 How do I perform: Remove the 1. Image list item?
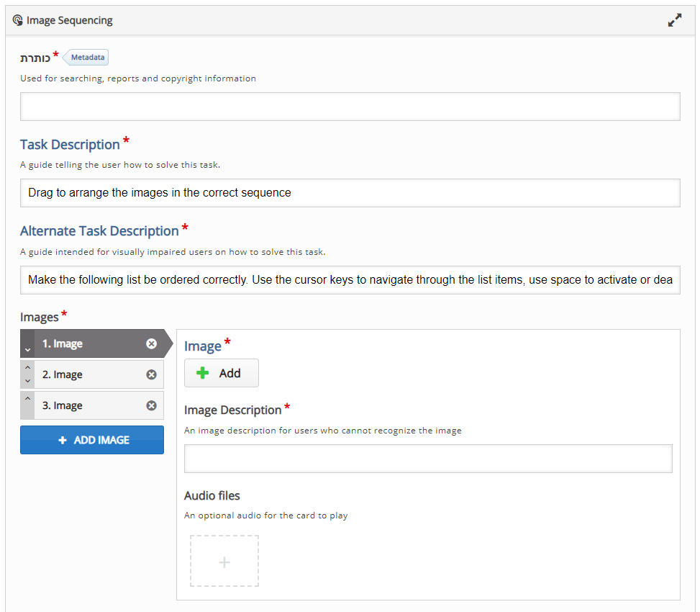151,344
